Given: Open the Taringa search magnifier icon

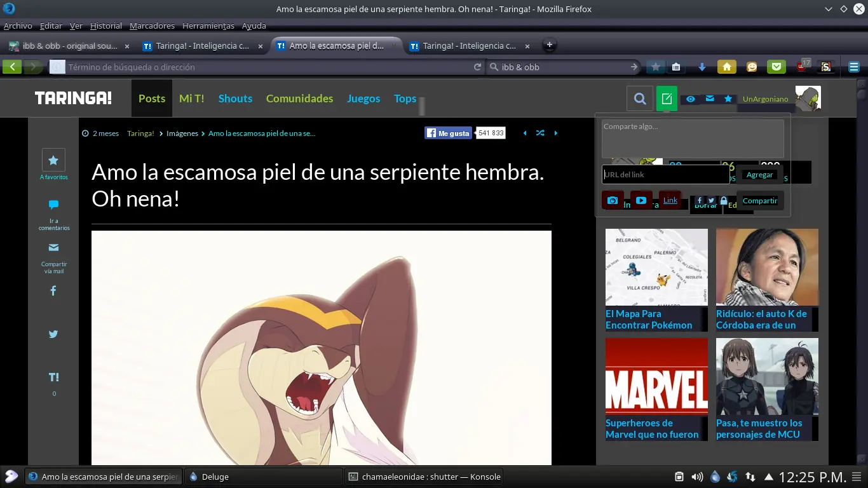Looking at the screenshot, I should point(640,98).
